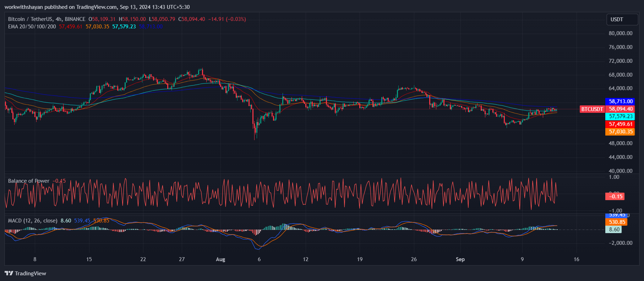Click the 64,000.00 price scale level
Screen dimensions: 644x281
point(621,88)
